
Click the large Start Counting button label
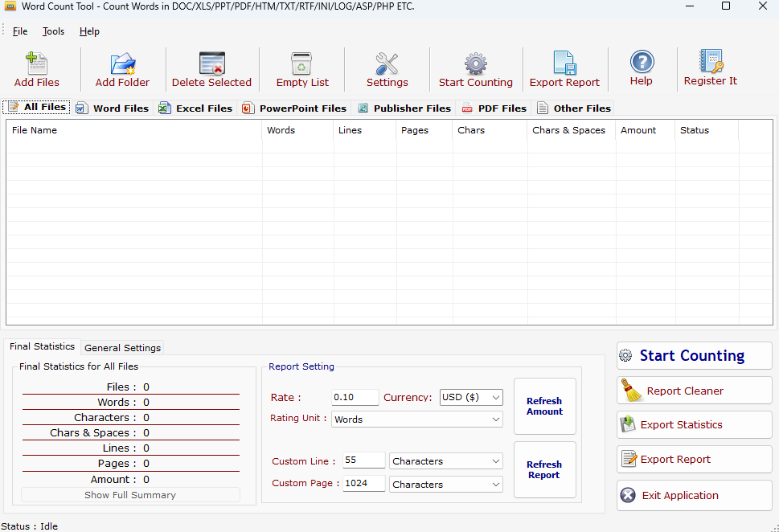click(x=692, y=356)
